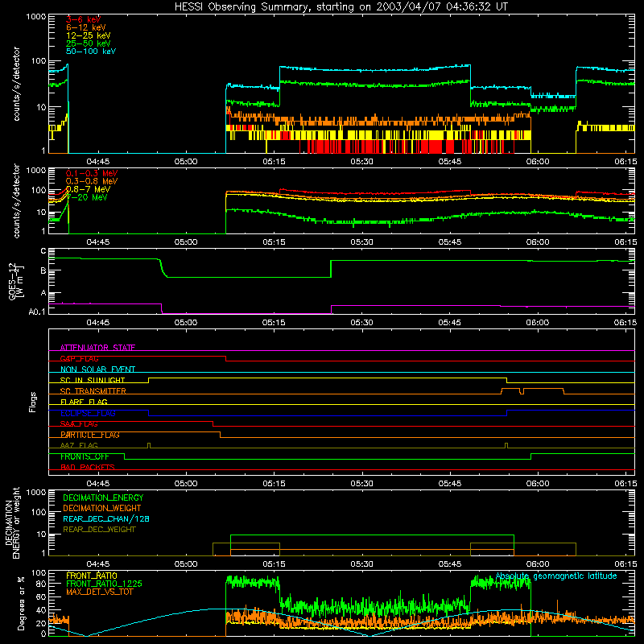
Task: Select the blue ECLIPSE_FLAG label
Action: pos(88,413)
